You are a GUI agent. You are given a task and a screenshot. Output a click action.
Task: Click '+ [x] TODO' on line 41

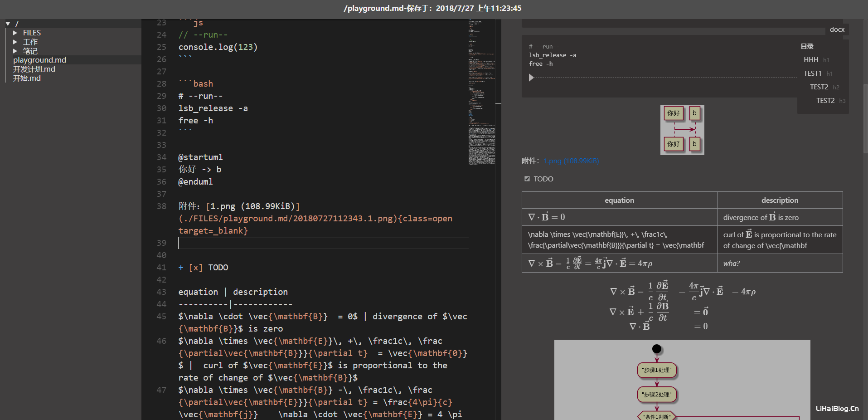203,268
